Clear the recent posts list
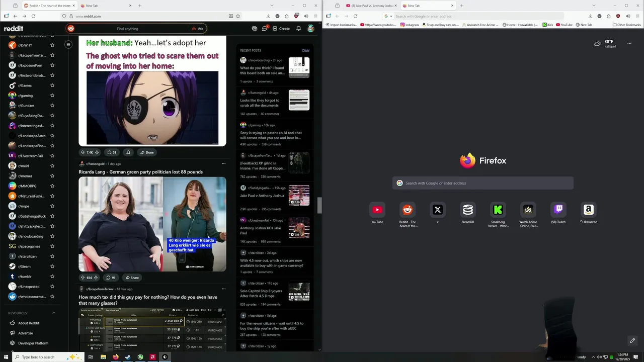 click(x=305, y=50)
